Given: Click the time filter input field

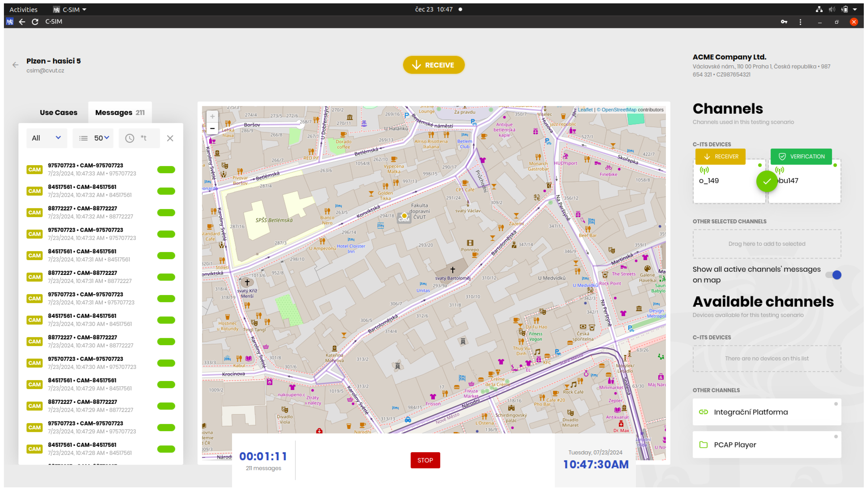Looking at the screenshot, I should click(x=139, y=138).
